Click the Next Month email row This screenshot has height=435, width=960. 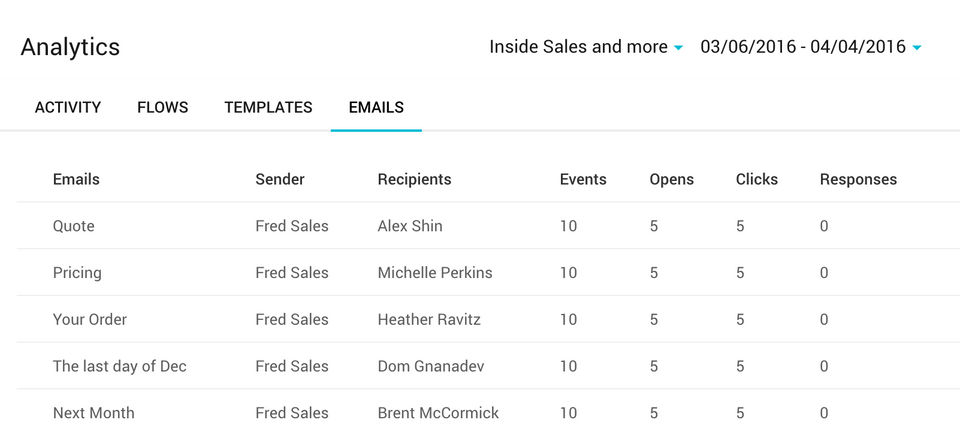(94, 413)
